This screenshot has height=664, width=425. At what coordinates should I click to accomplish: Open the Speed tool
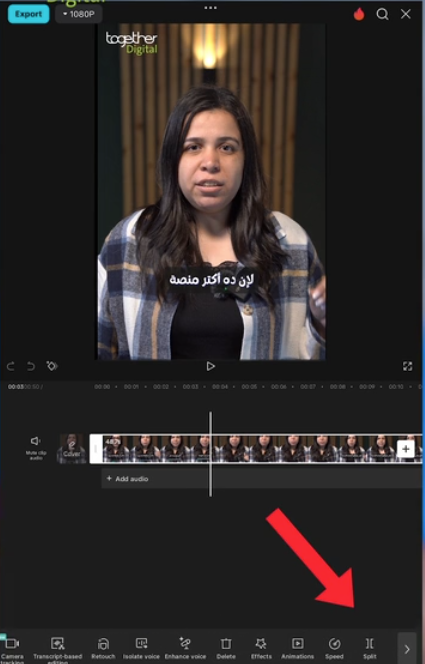(334, 648)
